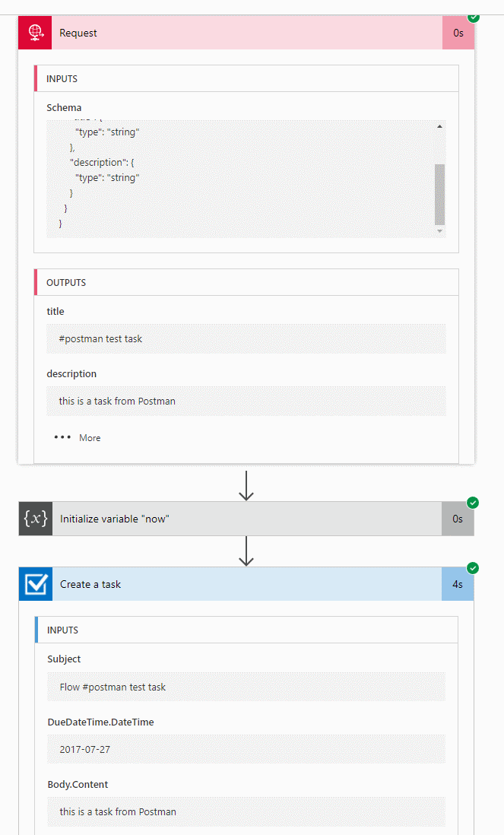The image size is (504, 835).
Task: Click green success check on Initialize variable
Action: point(473,503)
